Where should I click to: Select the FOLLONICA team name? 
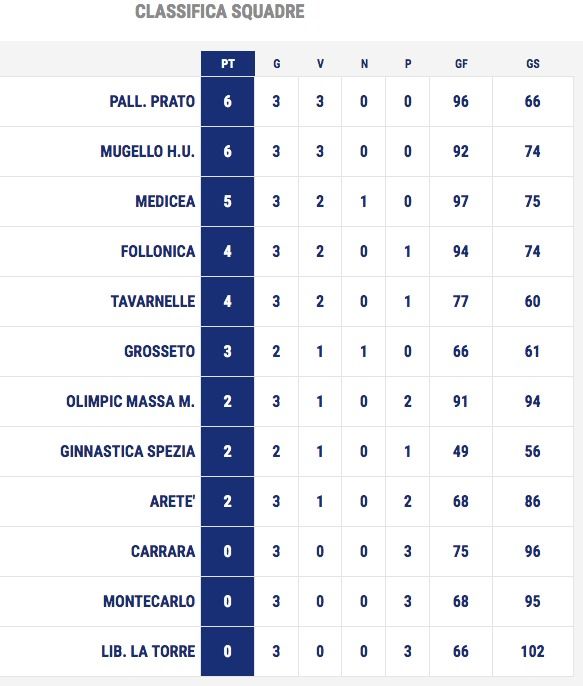tap(158, 252)
